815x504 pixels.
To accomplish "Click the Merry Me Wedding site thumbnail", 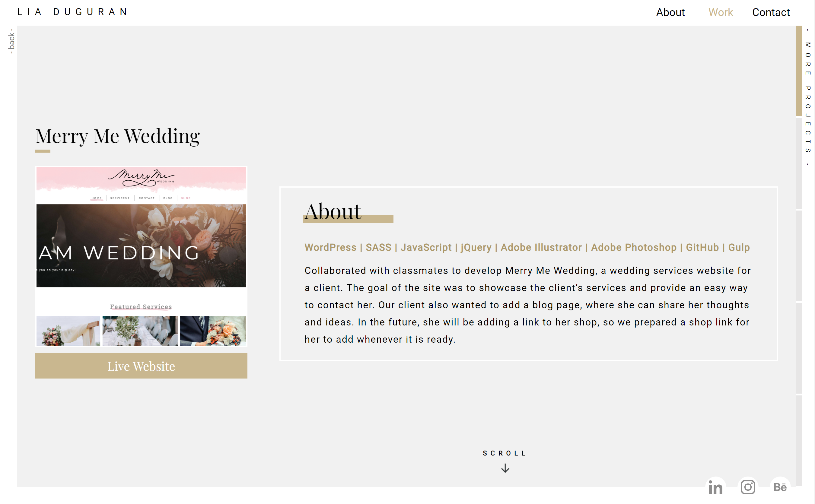I will [142, 256].
